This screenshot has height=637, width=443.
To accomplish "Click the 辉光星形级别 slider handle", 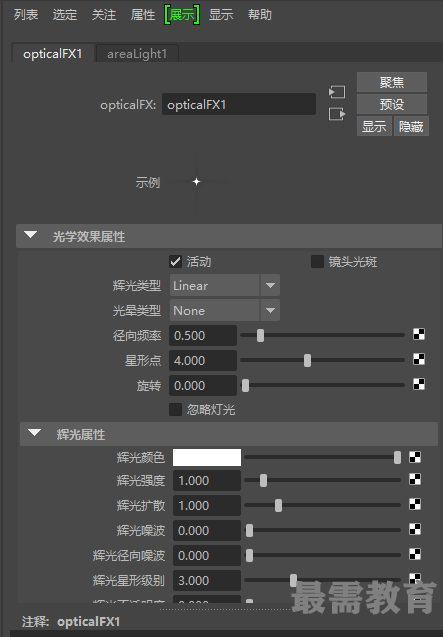I will 293,580.
